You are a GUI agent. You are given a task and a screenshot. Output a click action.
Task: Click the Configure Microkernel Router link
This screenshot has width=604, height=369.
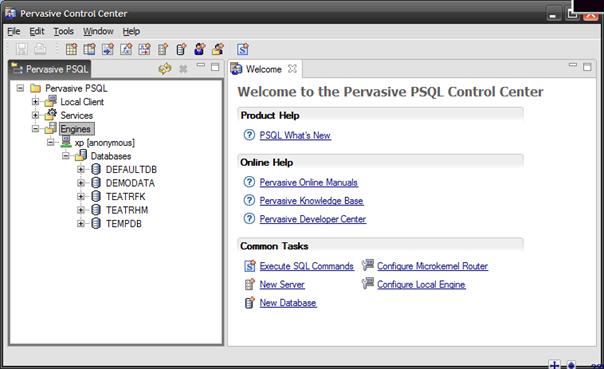(432, 266)
